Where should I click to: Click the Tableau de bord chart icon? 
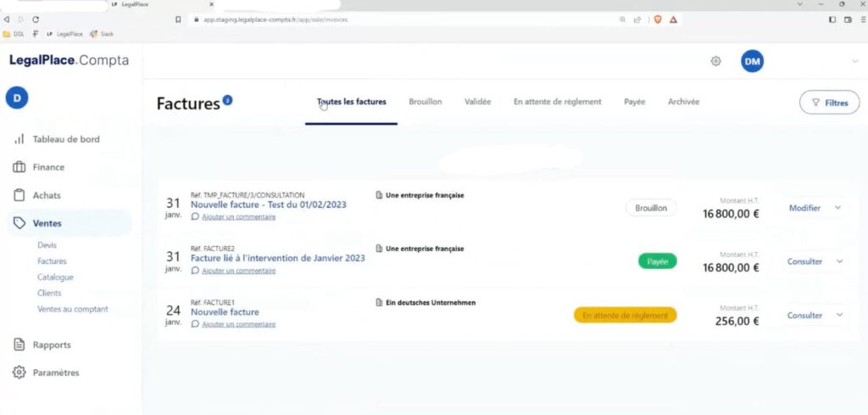click(19, 139)
